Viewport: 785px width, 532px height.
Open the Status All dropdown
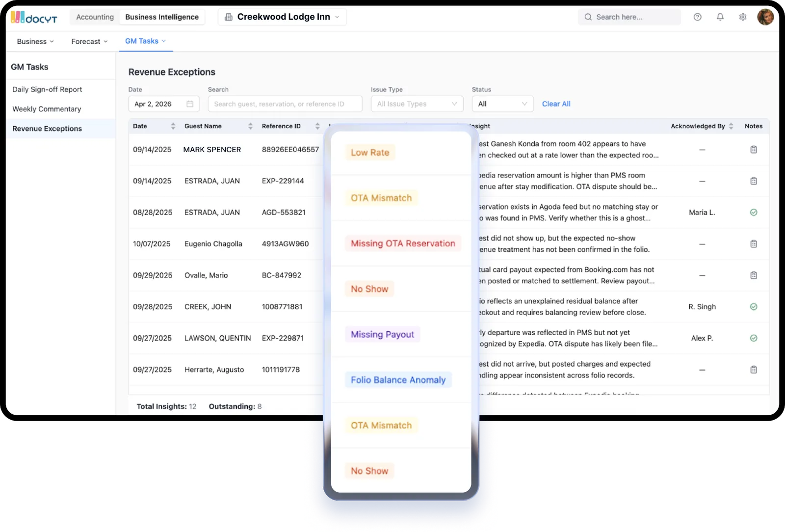pyautogui.click(x=502, y=104)
